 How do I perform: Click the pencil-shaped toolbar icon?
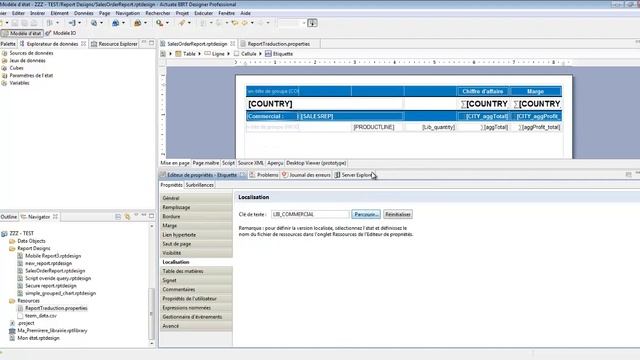pos(182,23)
